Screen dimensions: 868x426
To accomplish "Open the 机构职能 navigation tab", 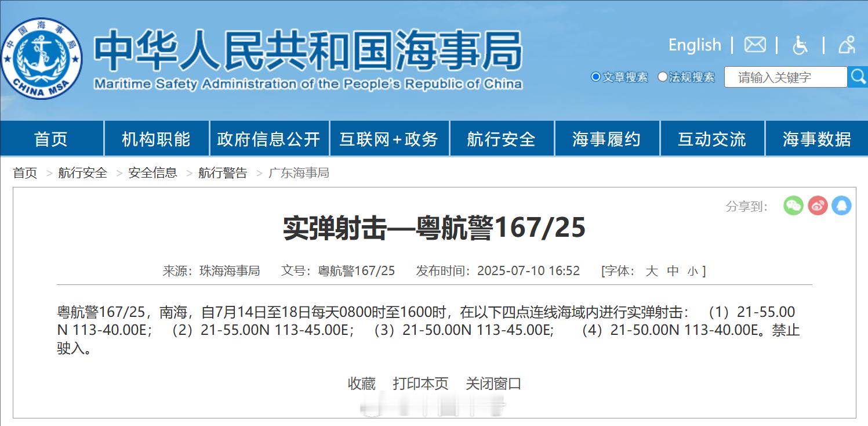I will click(x=156, y=139).
